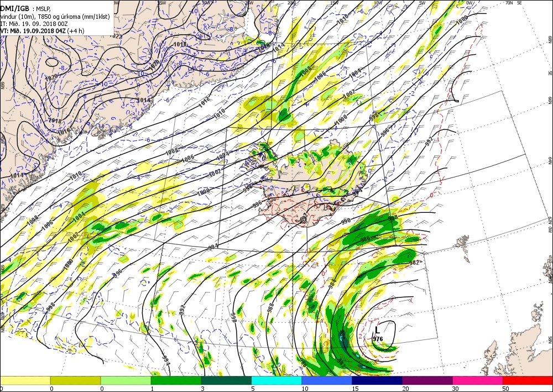Click the legend value '3'
The width and height of the screenshot is (553, 392).
(202, 389)
